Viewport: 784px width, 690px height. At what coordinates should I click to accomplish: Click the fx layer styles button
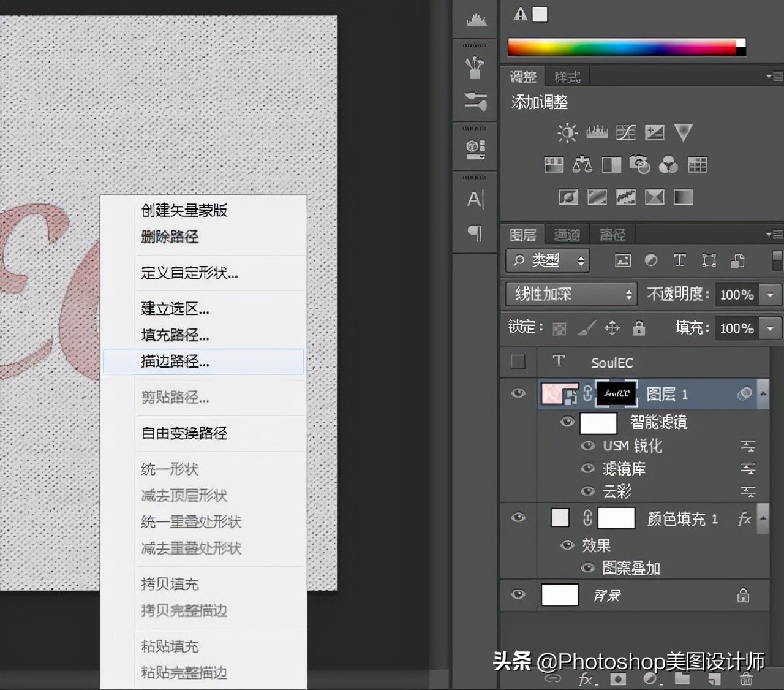click(x=586, y=679)
